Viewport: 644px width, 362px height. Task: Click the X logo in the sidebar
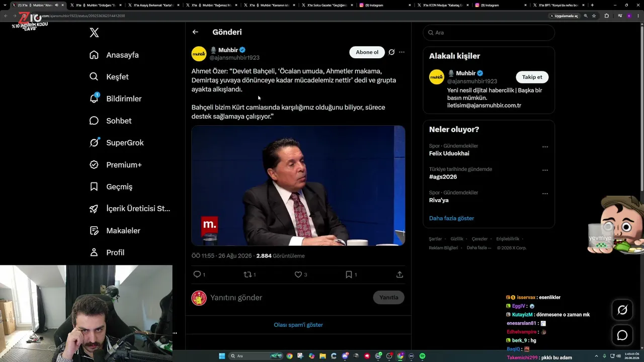(x=94, y=33)
